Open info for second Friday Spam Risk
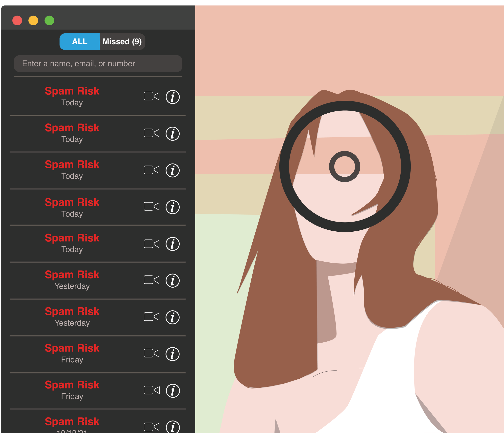This screenshot has width=504, height=433. pyautogui.click(x=173, y=391)
